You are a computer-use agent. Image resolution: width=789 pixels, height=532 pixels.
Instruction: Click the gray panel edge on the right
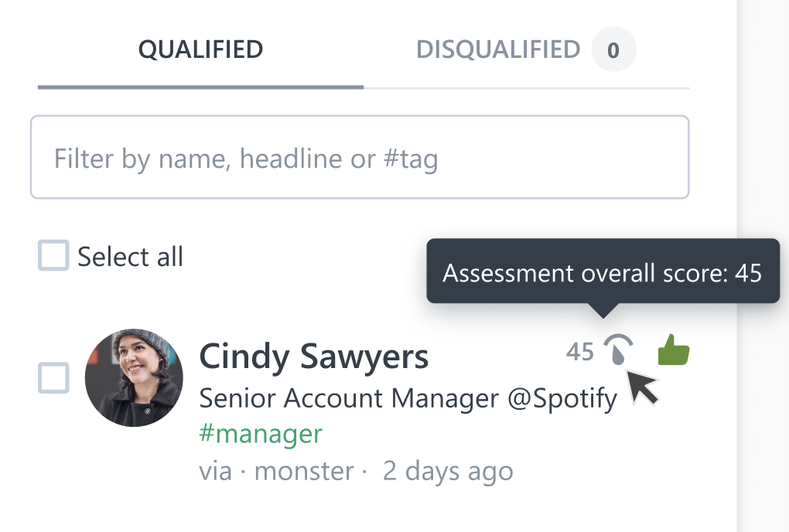click(x=763, y=266)
